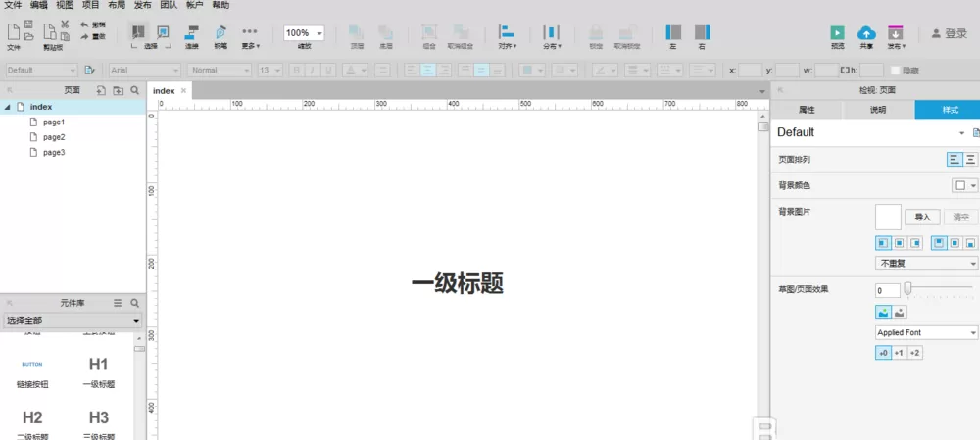Select the color sketch effect toggle
Viewport: 980px width, 440px height.
pyautogui.click(x=883, y=312)
